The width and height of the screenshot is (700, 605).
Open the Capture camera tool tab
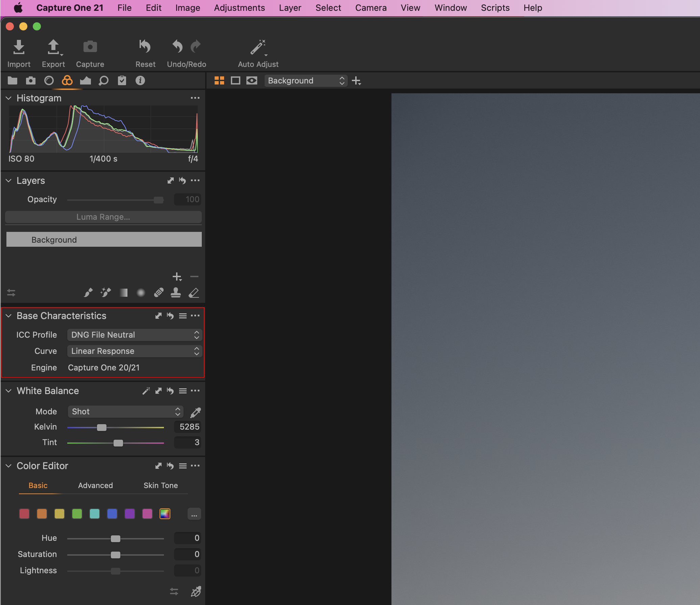coord(31,81)
